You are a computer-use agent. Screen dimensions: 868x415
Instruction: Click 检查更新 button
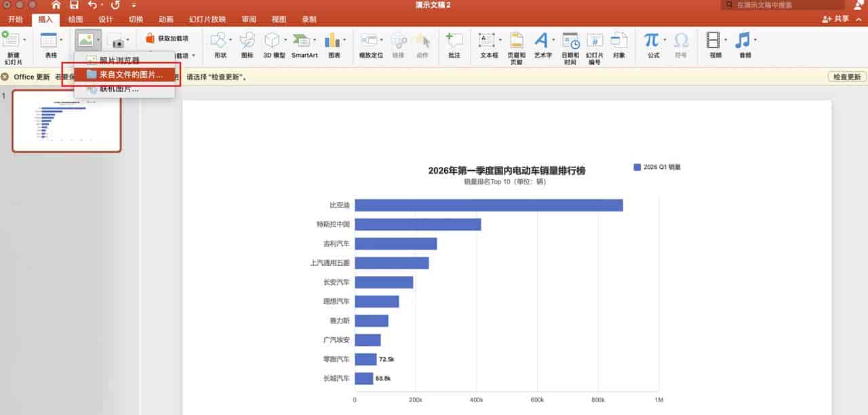pyautogui.click(x=847, y=77)
